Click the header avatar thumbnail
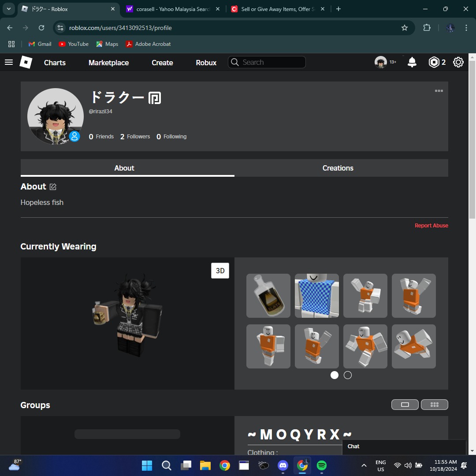This screenshot has height=476, width=476. click(380, 62)
